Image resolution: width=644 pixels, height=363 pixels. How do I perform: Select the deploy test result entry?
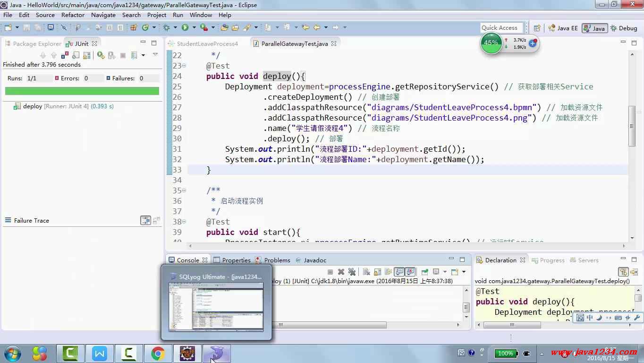pyautogui.click(x=64, y=106)
